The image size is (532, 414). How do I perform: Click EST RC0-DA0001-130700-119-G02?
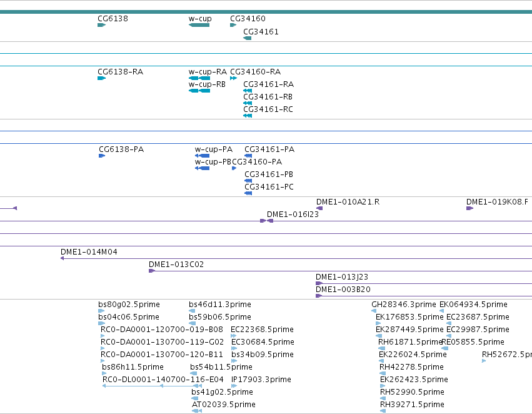pyautogui.click(x=162, y=343)
